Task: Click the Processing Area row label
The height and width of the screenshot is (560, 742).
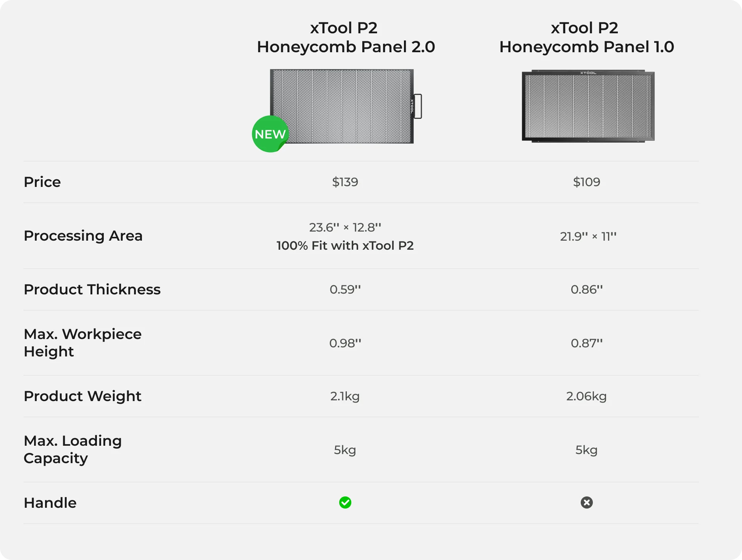Action: (x=83, y=236)
